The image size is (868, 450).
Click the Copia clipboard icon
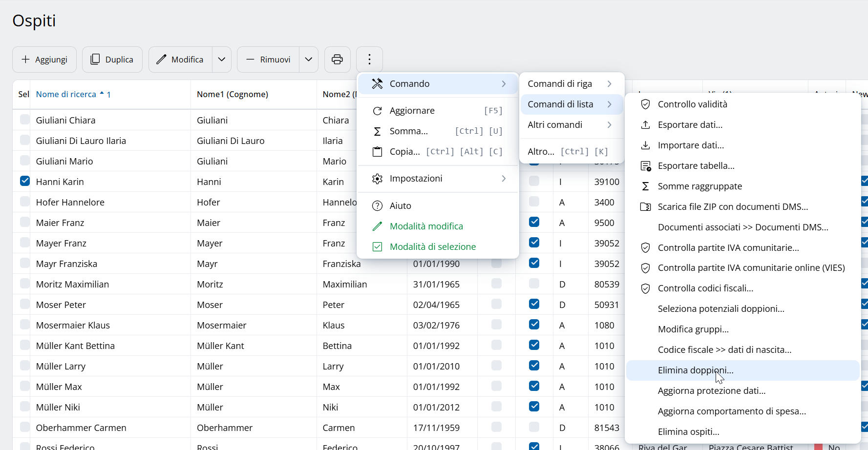[377, 152]
